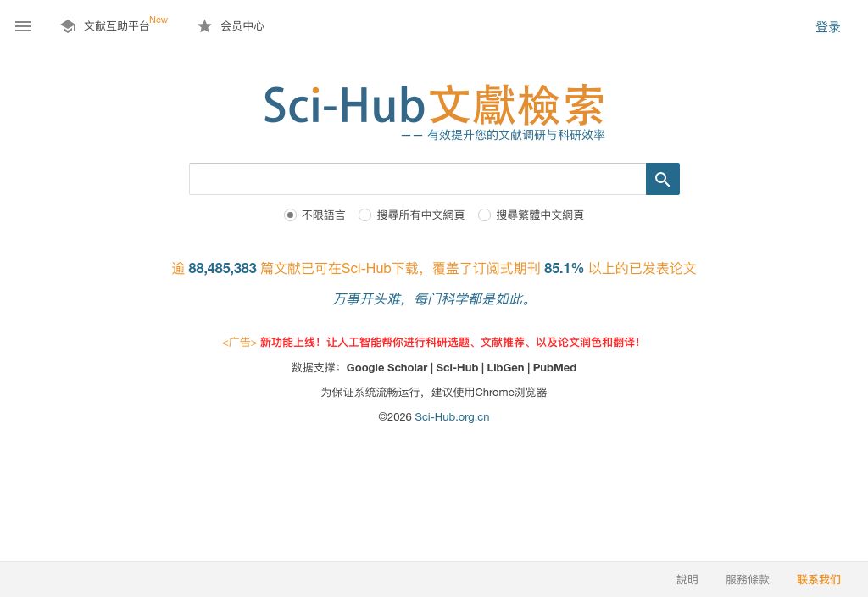Click the 登录 login link
The height and width of the screenshot is (597, 868).
(x=827, y=26)
